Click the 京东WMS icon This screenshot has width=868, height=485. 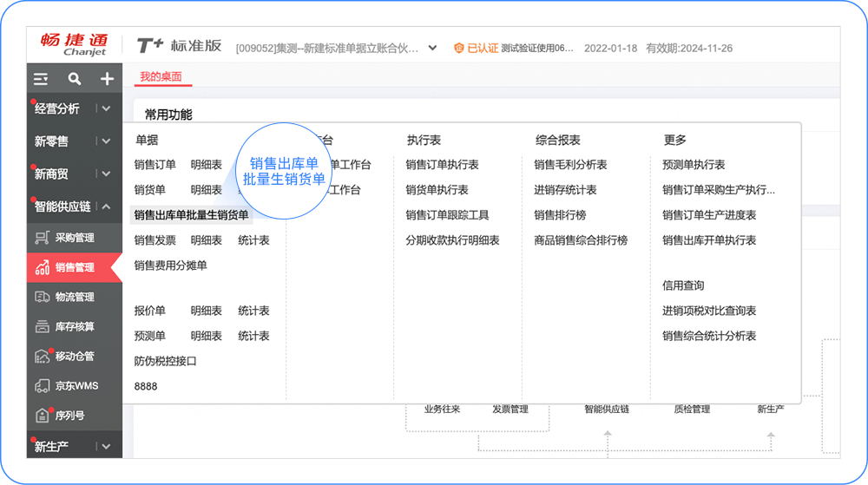(42, 386)
